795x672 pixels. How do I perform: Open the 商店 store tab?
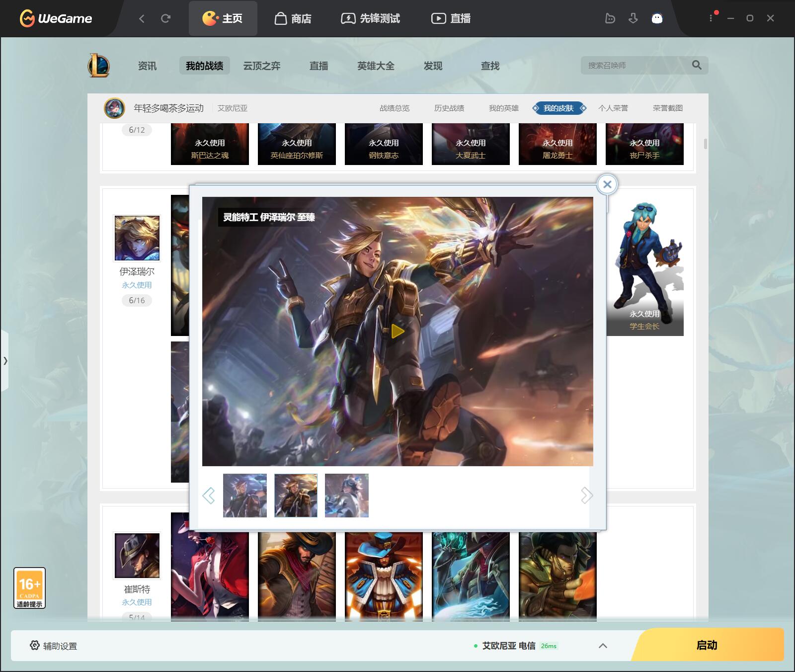293,18
